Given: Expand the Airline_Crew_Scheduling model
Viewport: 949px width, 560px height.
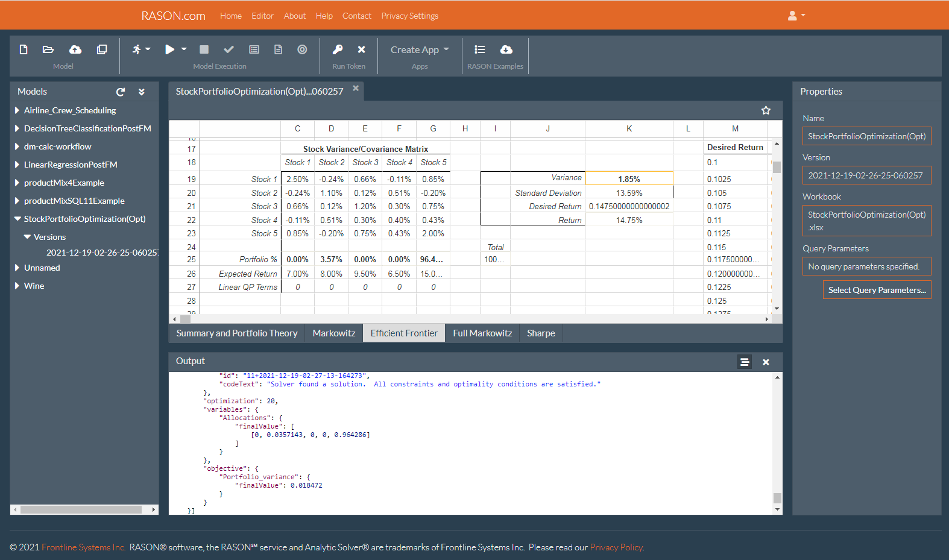Looking at the screenshot, I should pos(17,110).
